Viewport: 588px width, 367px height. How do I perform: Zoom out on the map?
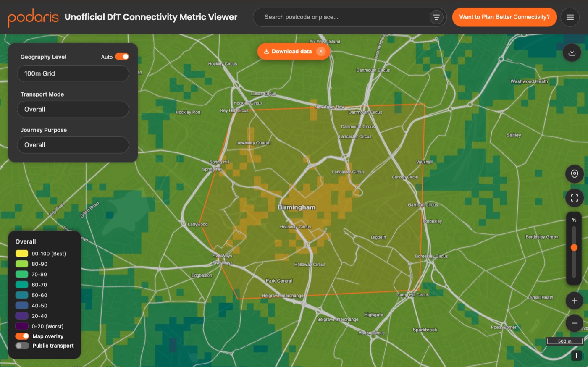click(x=574, y=323)
